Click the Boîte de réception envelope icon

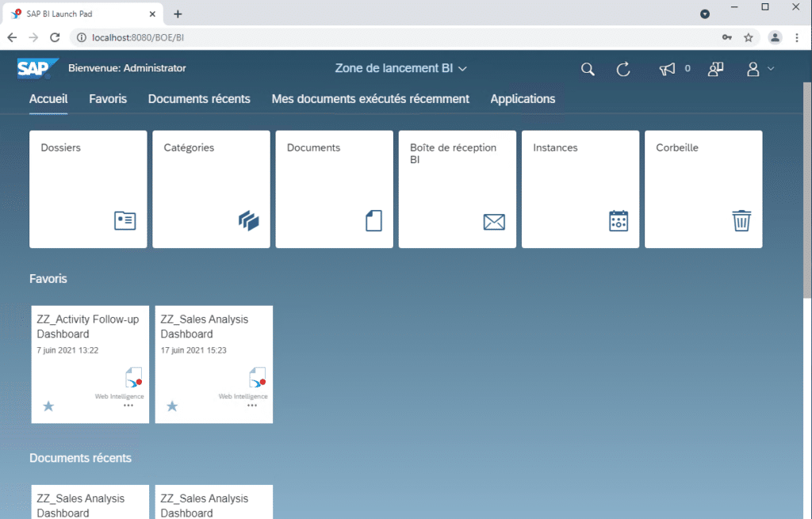tap(494, 222)
